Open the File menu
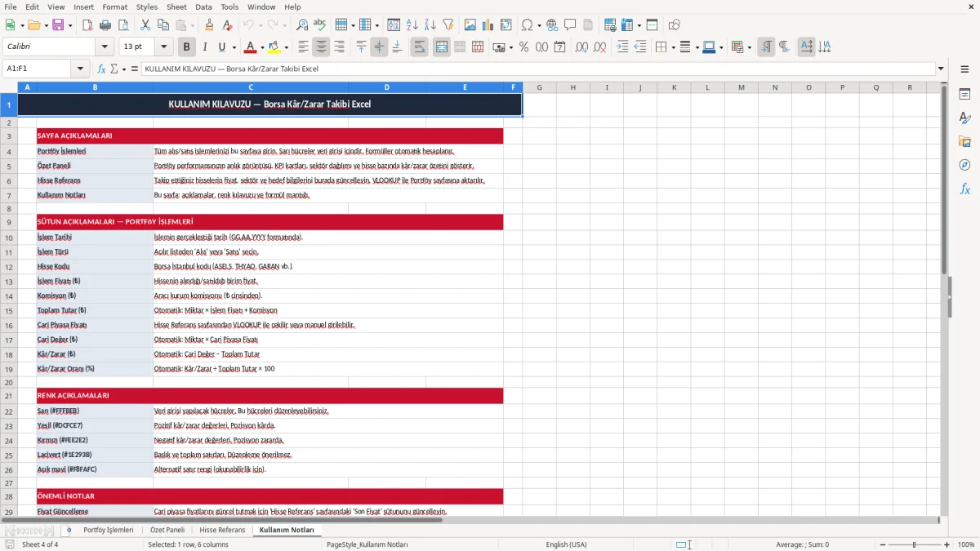The height and width of the screenshot is (551, 980). (11, 7)
